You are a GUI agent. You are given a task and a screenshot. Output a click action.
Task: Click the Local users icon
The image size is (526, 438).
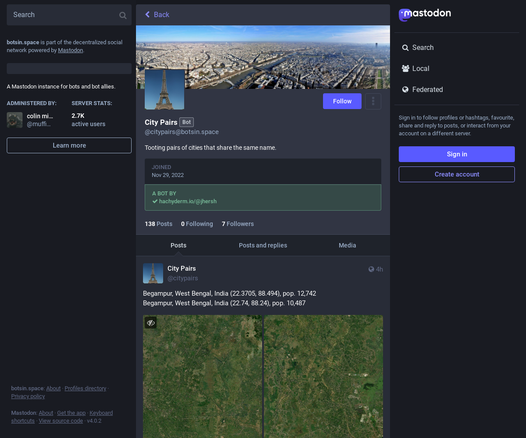(x=405, y=68)
